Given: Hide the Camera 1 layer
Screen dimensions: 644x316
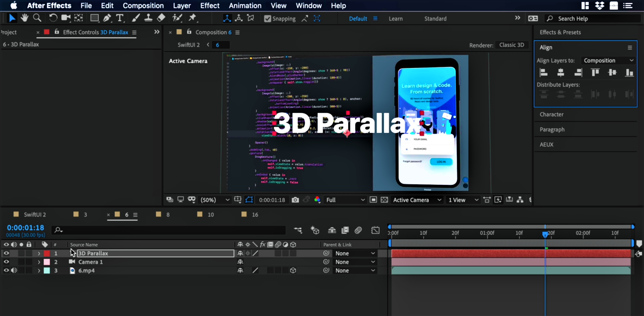Looking at the screenshot, I should [6, 262].
